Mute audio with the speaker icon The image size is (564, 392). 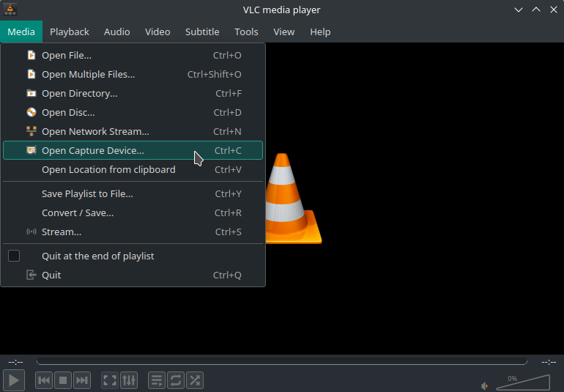point(484,386)
